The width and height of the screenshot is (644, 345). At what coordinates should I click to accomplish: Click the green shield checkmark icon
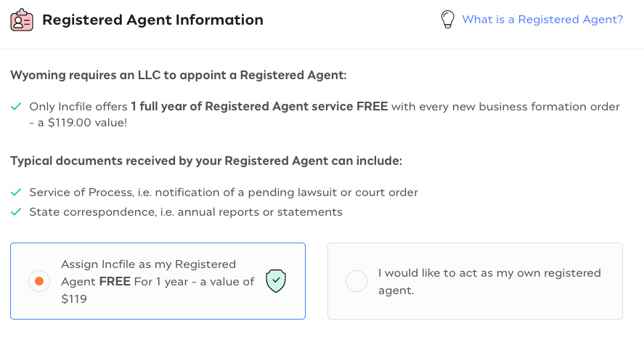coord(276,280)
